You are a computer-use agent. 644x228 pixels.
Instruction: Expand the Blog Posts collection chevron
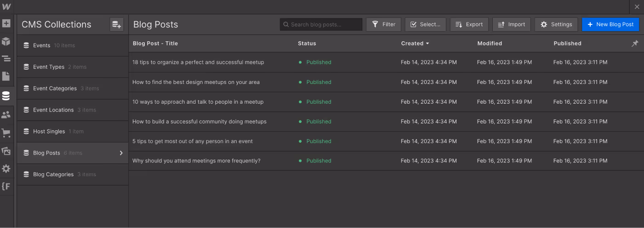[121, 153]
